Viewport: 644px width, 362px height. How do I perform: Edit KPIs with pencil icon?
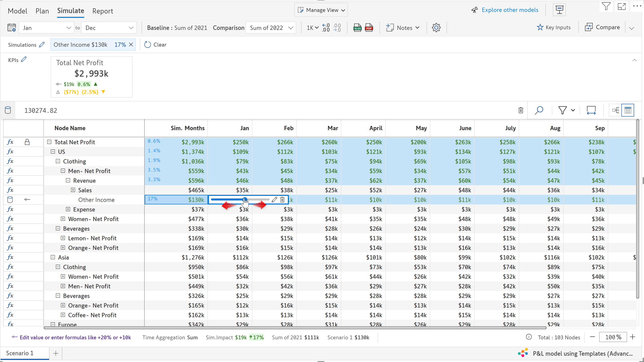(24, 60)
